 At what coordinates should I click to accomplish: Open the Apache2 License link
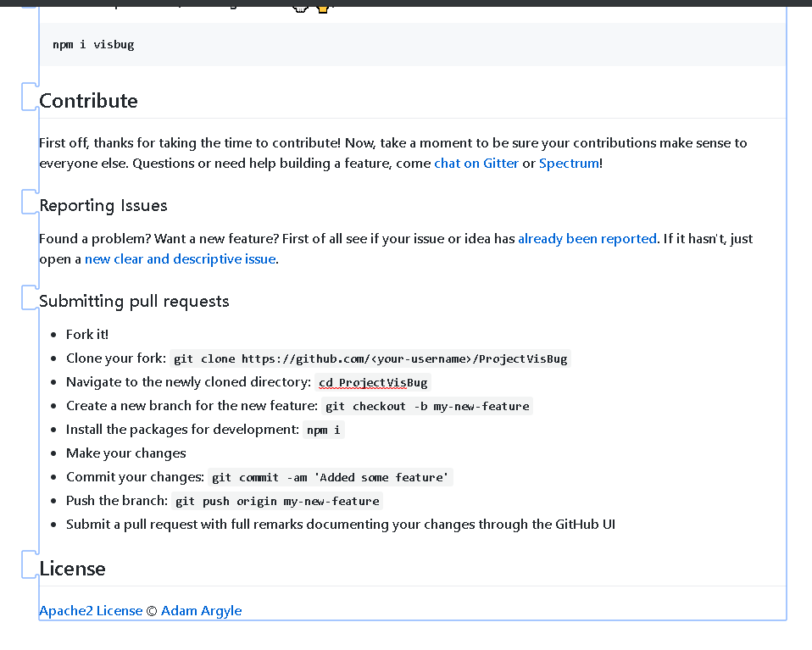pyautogui.click(x=91, y=611)
